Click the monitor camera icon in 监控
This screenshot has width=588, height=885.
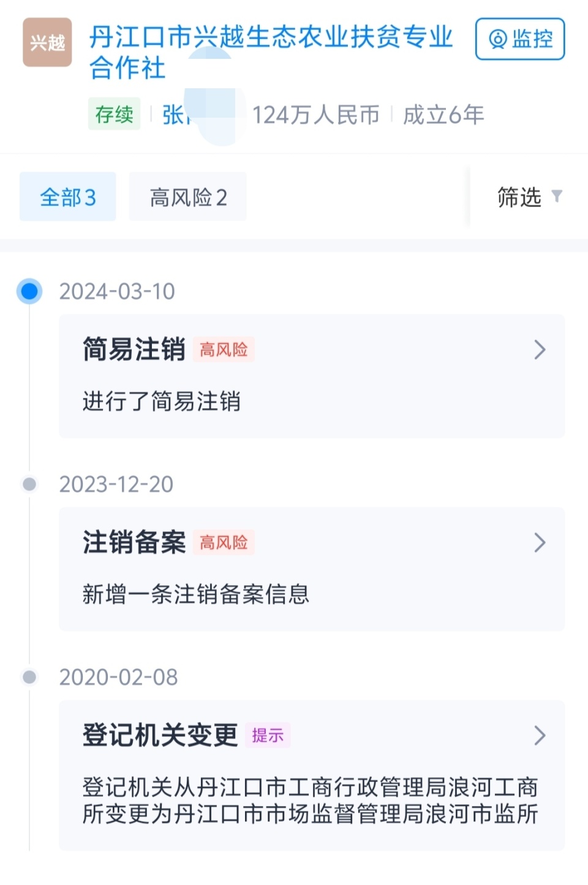coord(497,39)
